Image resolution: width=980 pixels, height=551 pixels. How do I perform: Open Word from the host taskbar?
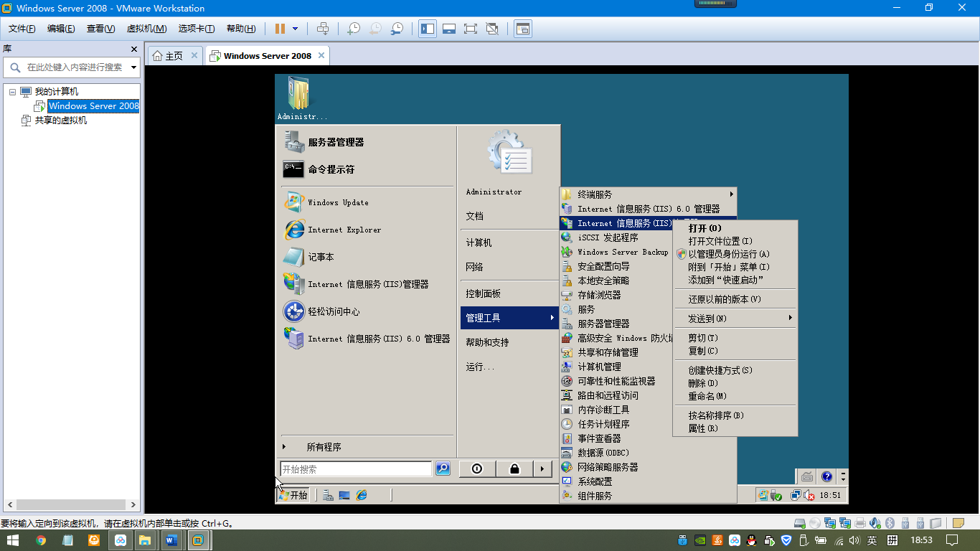pos(171,540)
